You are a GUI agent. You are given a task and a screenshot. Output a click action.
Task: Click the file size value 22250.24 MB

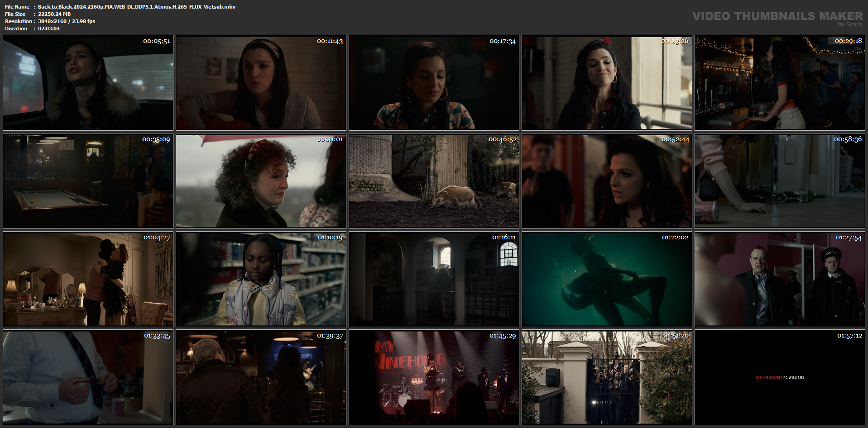pos(54,14)
